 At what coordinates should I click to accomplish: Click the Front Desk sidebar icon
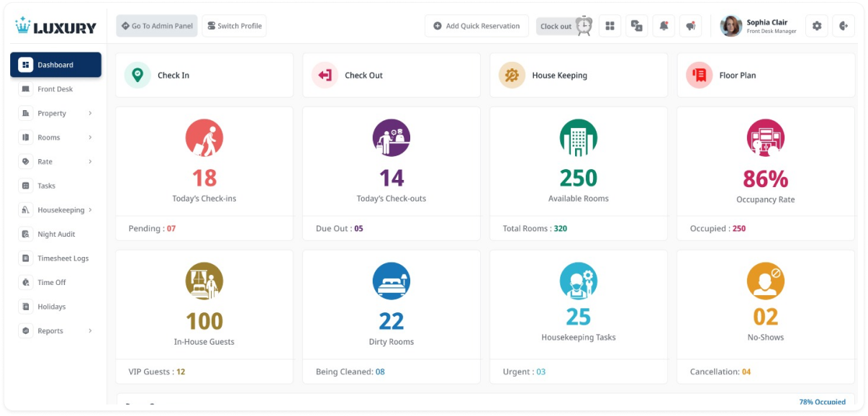point(26,89)
